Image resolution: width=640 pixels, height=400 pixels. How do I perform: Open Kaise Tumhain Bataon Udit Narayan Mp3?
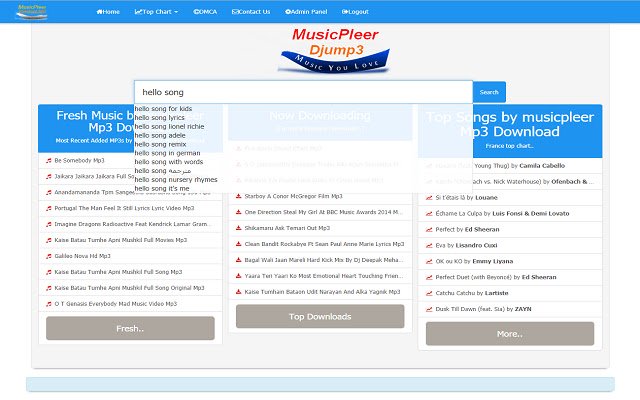point(322,292)
